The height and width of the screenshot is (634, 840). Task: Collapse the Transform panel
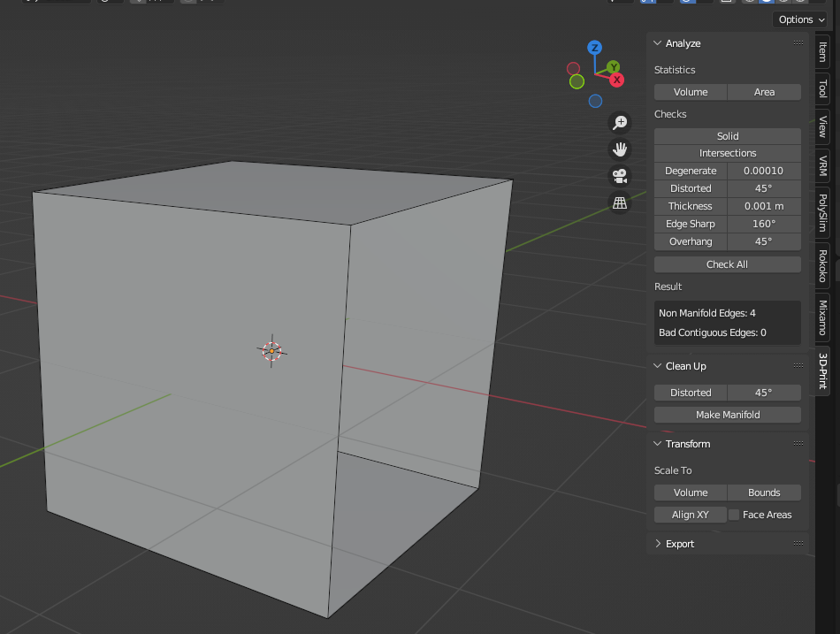pyautogui.click(x=657, y=443)
